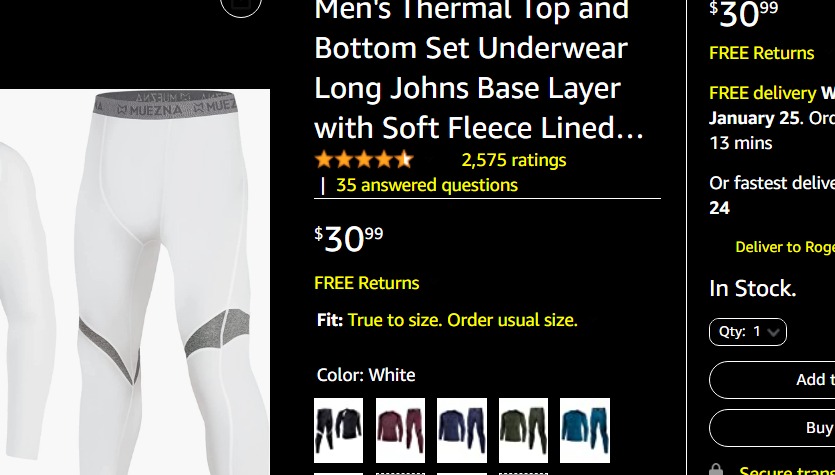
Task: Click the True to size fit link
Action: point(462,320)
